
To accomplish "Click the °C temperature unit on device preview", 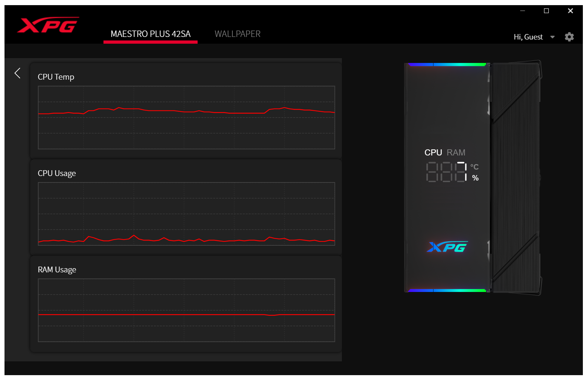I will point(474,167).
